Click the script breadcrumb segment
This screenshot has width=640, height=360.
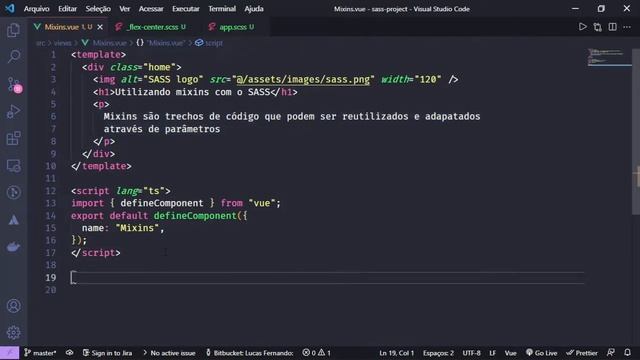pyautogui.click(x=209, y=43)
